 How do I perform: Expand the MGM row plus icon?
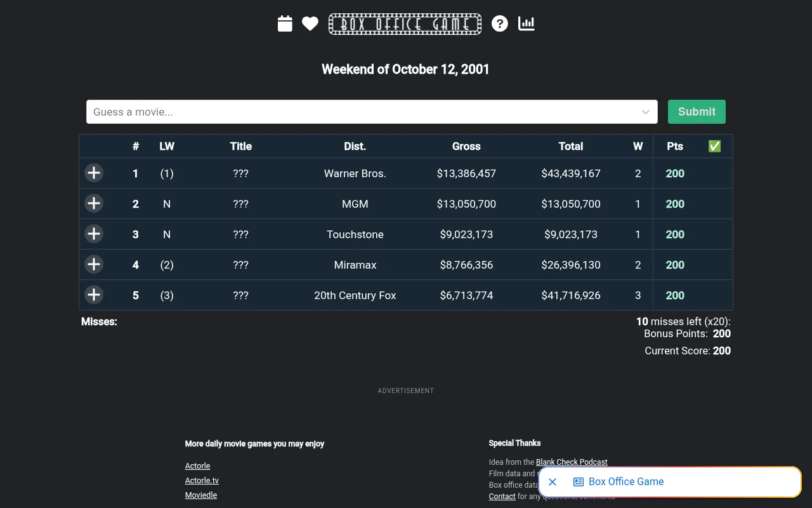pyautogui.click(x=94, y=203)
